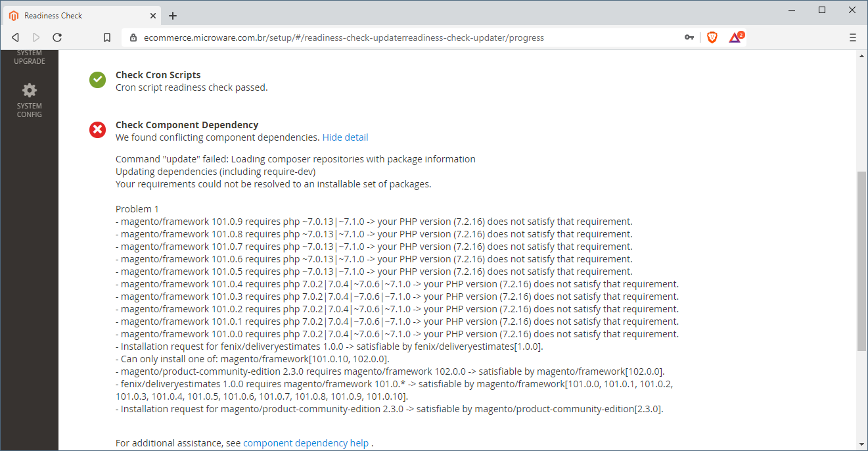The width and height of the screenshot is (868, 451).
Task: Open the browser hamburger menu
Action: [x=852, y=37]
